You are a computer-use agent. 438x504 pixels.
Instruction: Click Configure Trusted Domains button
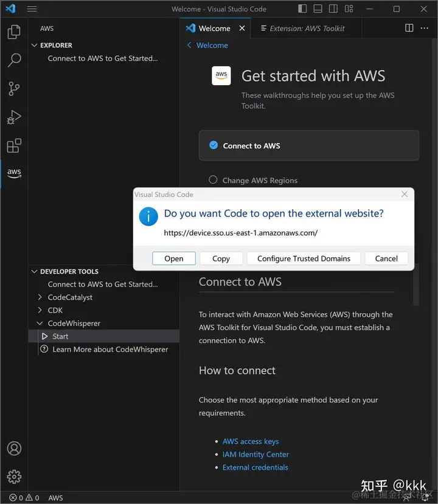click(304, 258)
